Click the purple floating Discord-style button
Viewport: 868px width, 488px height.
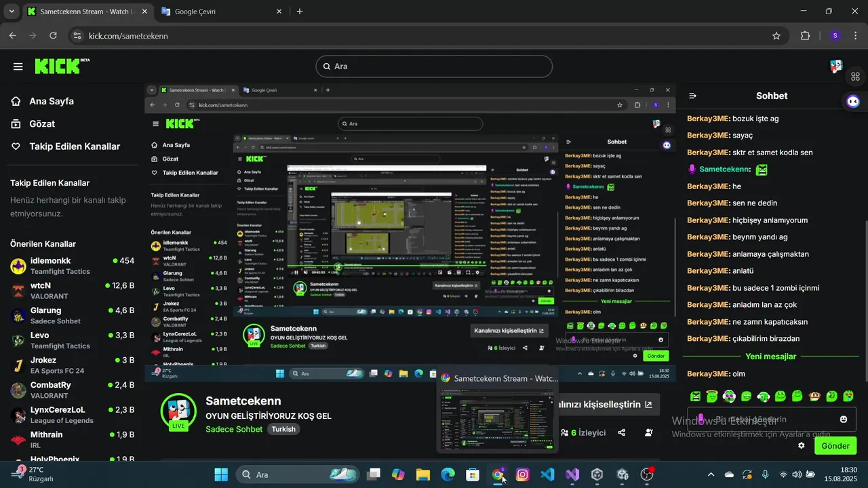(x=853, y=101)
